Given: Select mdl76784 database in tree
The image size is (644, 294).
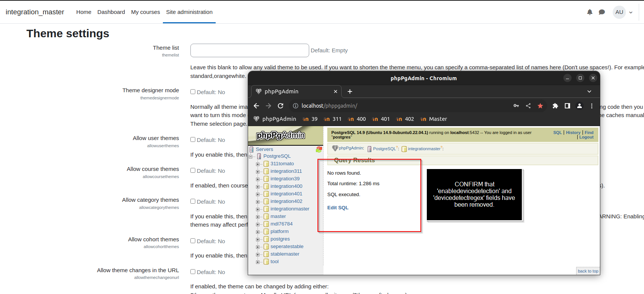Looking at the screenshot, I should pos(281,224).
